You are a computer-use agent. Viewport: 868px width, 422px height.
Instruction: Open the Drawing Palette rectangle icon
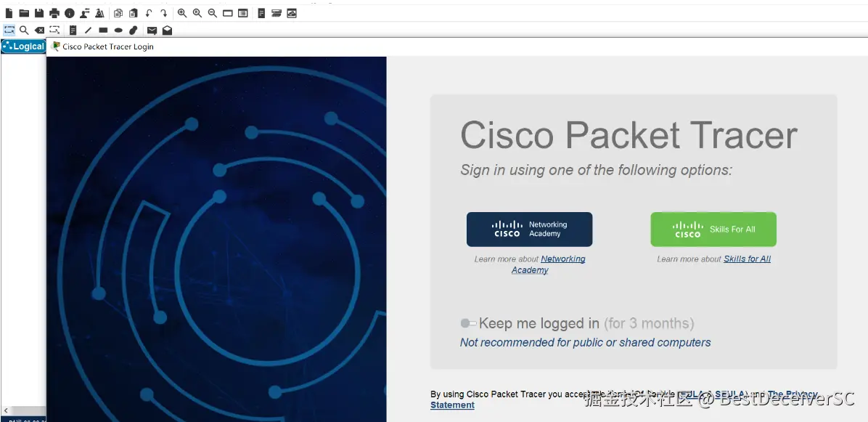[x=227, y=13]
